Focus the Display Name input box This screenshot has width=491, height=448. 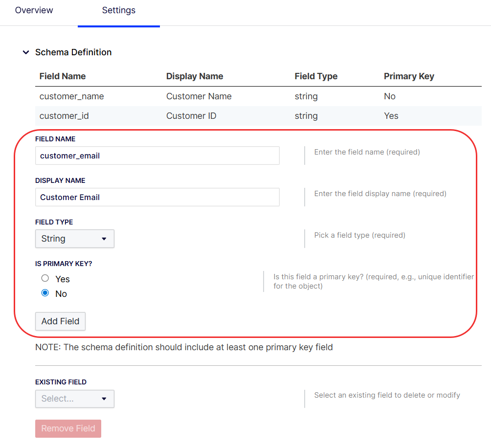157,197
